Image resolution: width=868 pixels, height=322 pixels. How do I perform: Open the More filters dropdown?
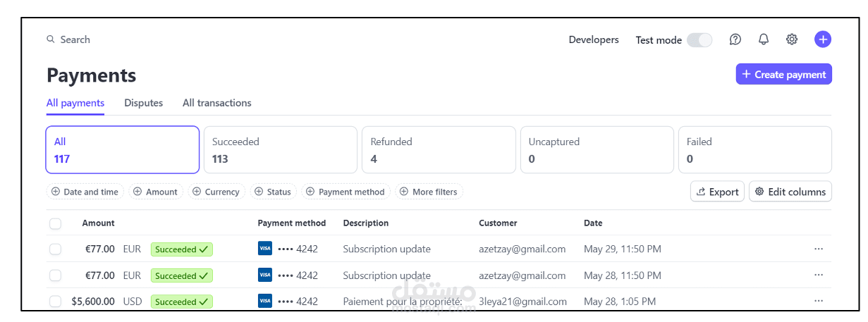[x=429, y=192]
